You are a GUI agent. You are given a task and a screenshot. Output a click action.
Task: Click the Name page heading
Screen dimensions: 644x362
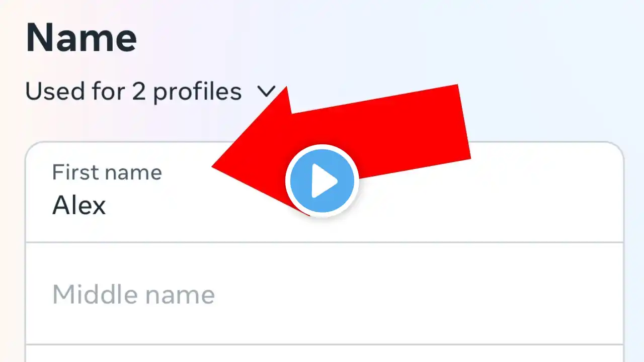point(81,38)
